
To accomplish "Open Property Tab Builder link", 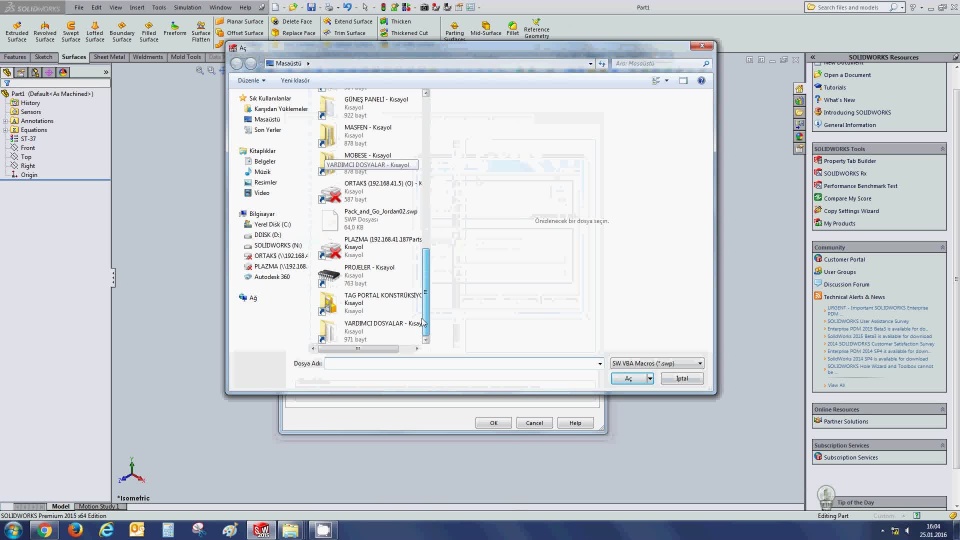I will (x=849, y=161).
